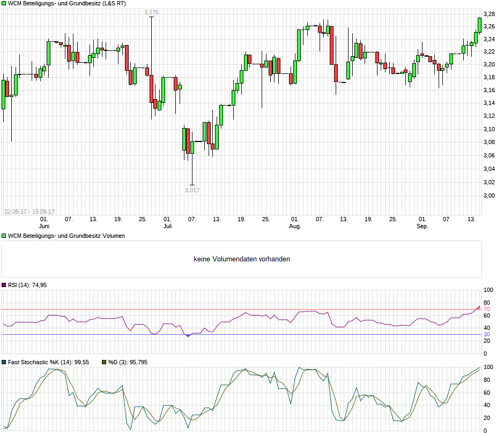
Task: Click the navy Fast Stochastic %K legend icon
Action: coord(4,362)
